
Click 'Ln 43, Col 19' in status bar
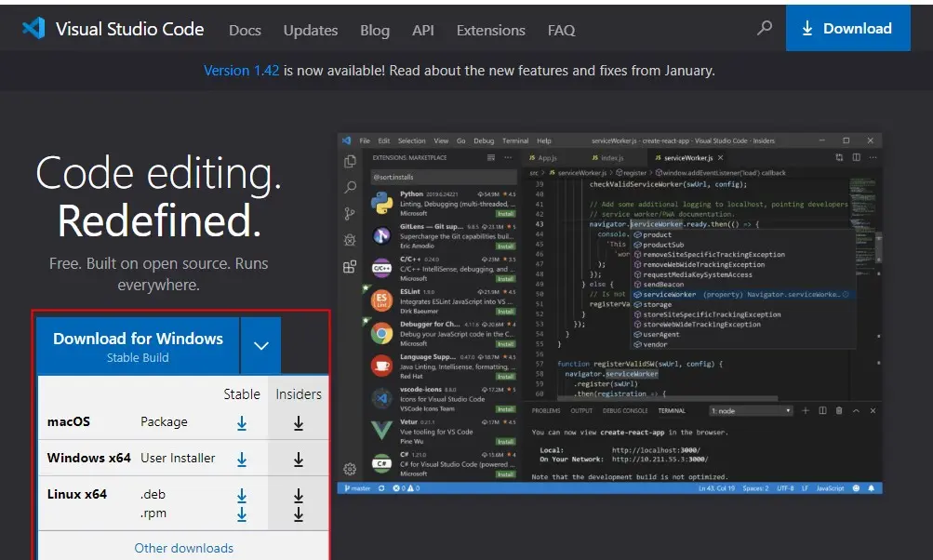716,488
